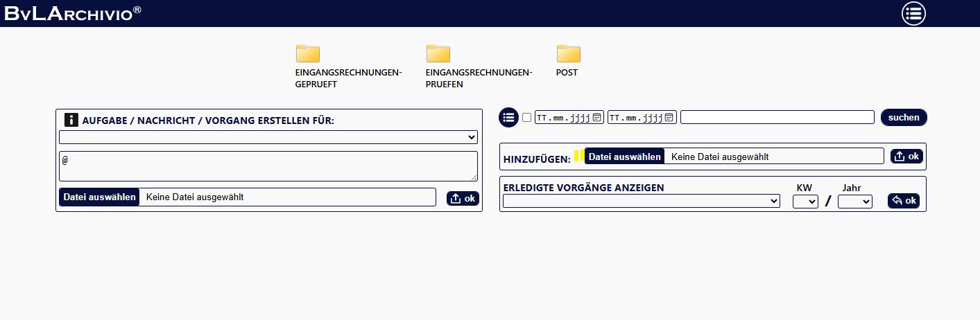Screen dimensions: 980x320
Task: Click Datei auswählen in the HINZUFÜGEN row
Action: 624,157
